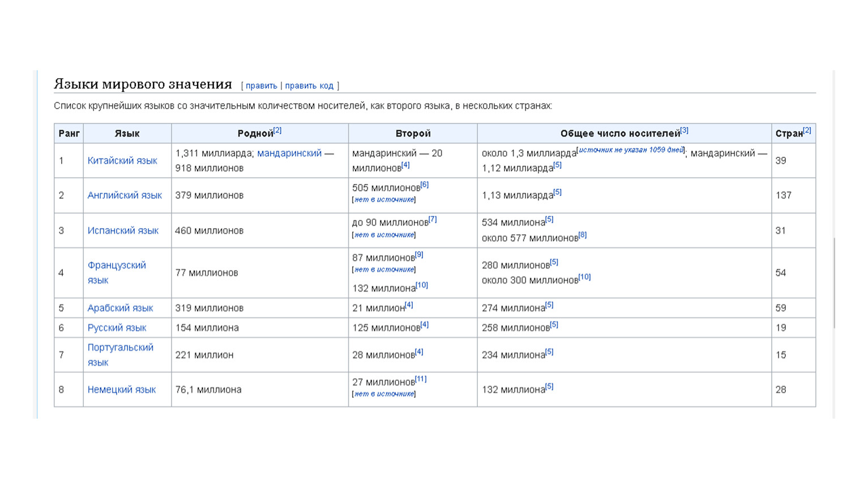Click the '59' countries value

tap(781, 308)
